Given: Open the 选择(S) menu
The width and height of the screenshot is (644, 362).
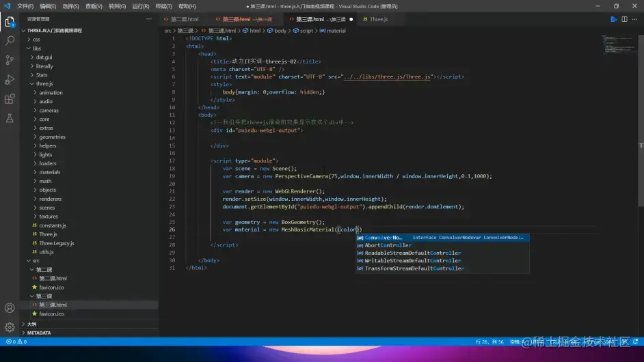Looking at the screenshot, I should coord(70,6).
